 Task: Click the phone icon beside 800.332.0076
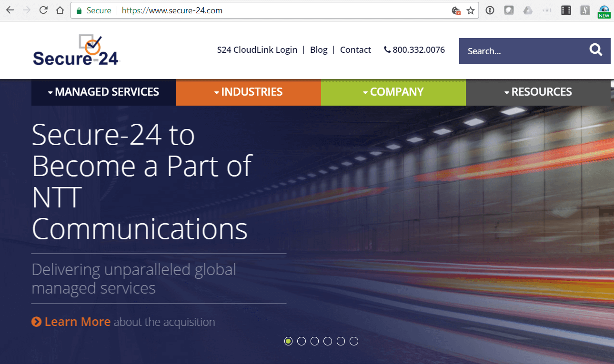click(x=388, y=49)
